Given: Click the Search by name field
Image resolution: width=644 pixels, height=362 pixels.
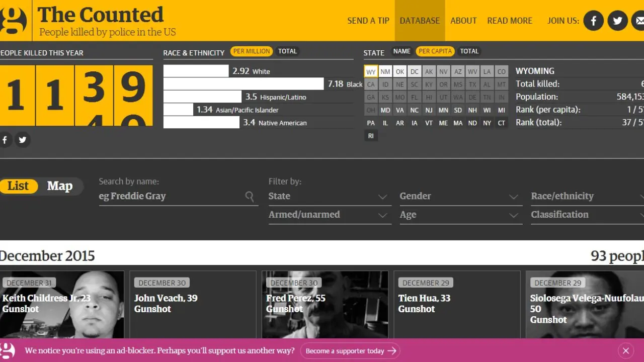Looking at the screenshot, I should pyautogui.click(x=171, y=196).
